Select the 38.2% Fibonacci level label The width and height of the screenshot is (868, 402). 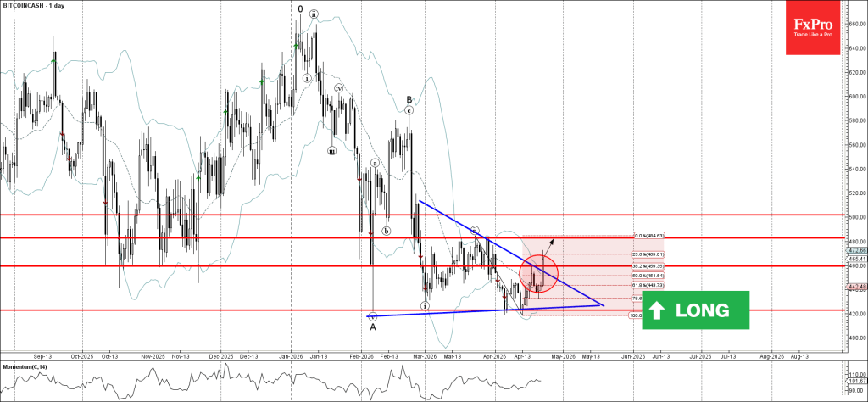[x=648, y=265]
